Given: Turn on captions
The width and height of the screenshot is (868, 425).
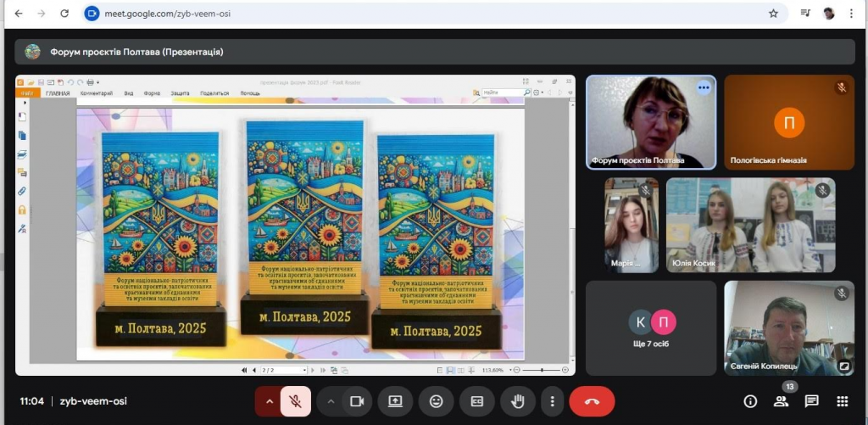Looking at the screenshot, I should pos(477,401).
